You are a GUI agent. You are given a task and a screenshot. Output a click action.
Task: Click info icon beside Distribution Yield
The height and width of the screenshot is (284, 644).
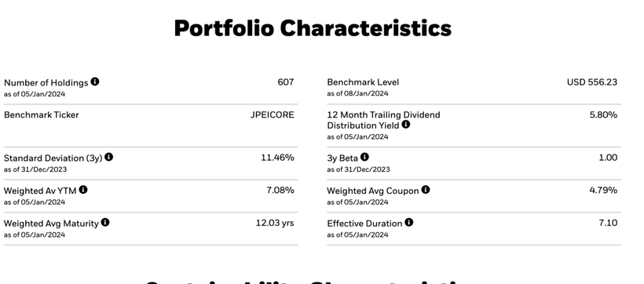coord(406,125)
